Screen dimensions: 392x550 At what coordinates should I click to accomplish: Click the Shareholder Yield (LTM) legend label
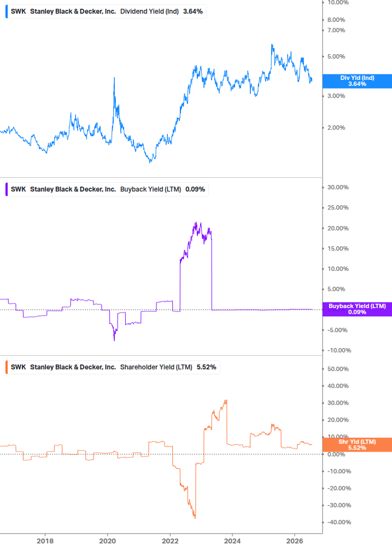point(156,367)
